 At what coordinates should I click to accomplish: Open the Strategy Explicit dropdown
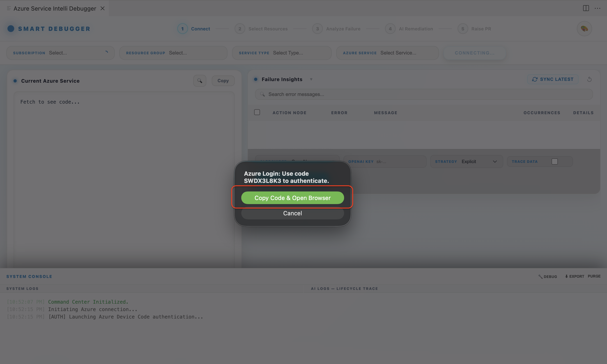467,162
